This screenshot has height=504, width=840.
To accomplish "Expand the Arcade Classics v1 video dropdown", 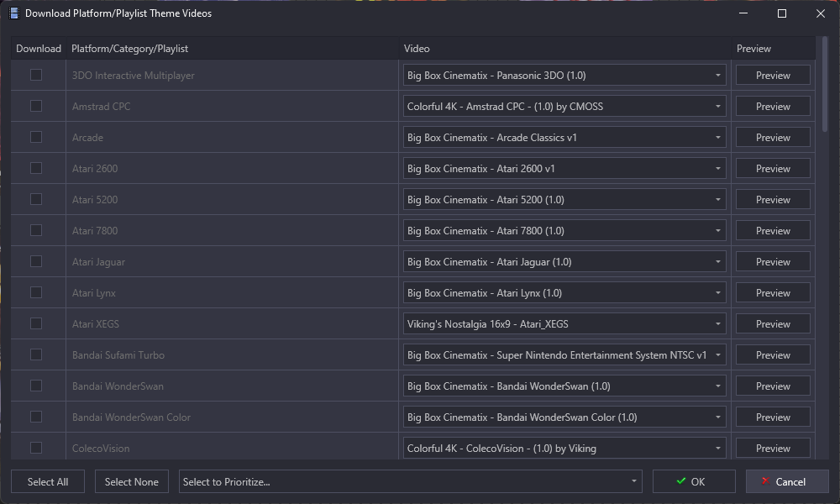I will click(564, 137).
